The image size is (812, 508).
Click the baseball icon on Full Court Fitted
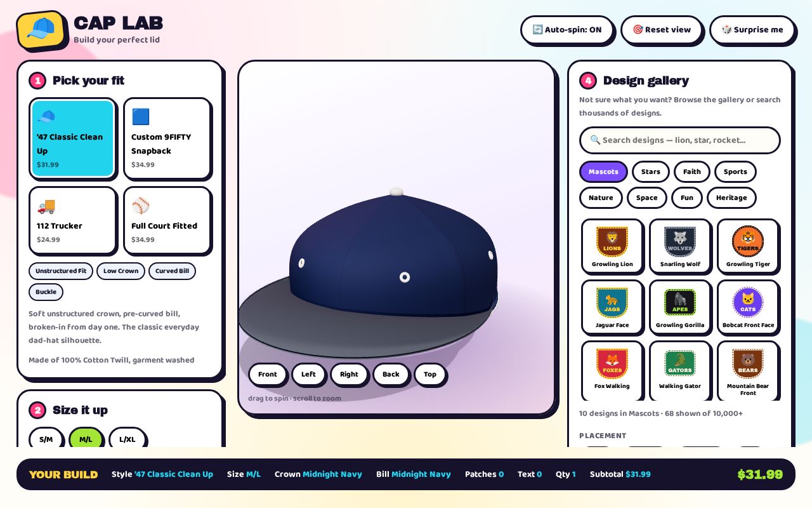tap(141, 205)
